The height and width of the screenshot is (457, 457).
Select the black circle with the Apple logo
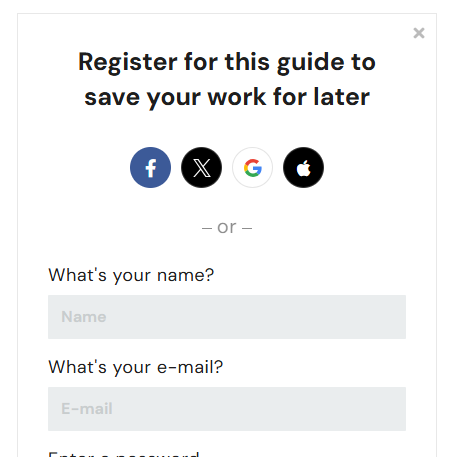tap(303, 167)
